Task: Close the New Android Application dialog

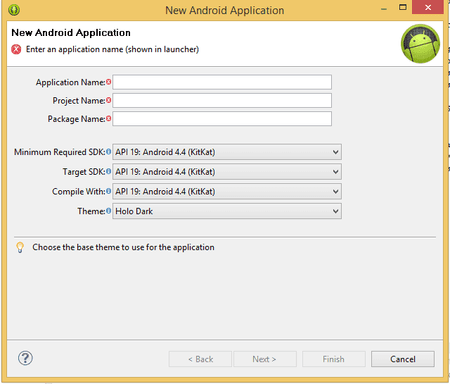Action: pos(428,7)
